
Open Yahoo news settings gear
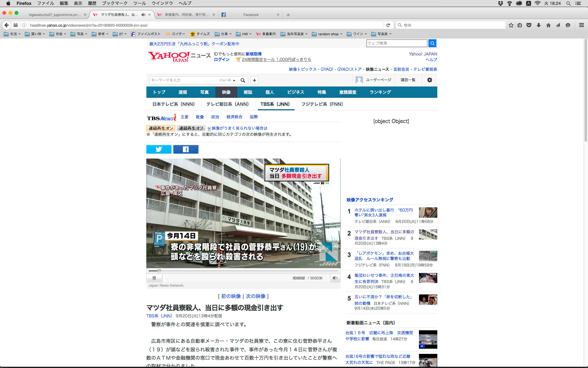(429, 80)
